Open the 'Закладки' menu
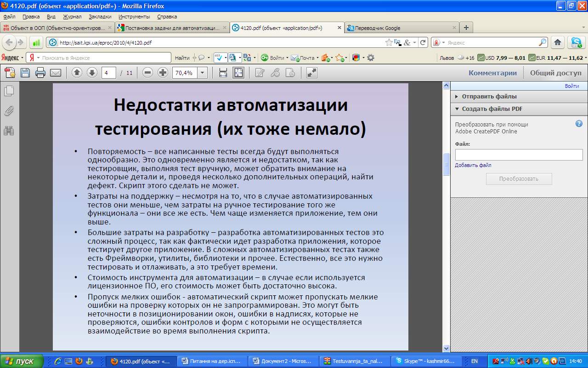Image resolution: width=588 pixels, height=368 pixels. click(100, 17)
